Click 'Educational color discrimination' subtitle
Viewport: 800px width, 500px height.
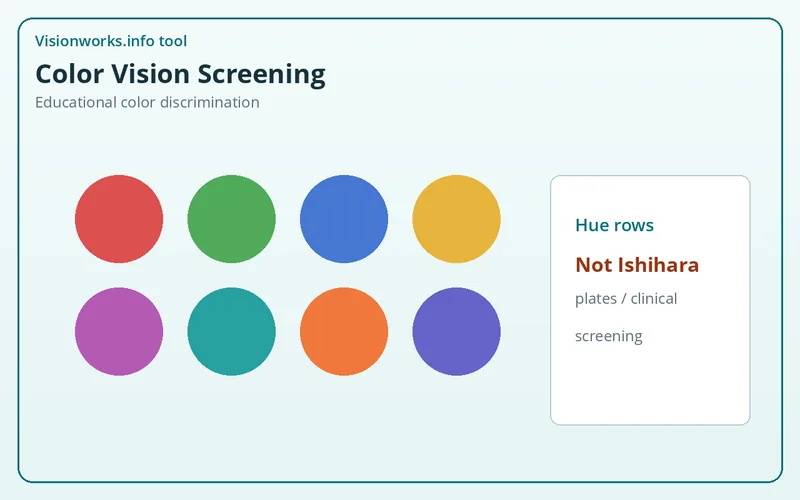click(147, 102)
